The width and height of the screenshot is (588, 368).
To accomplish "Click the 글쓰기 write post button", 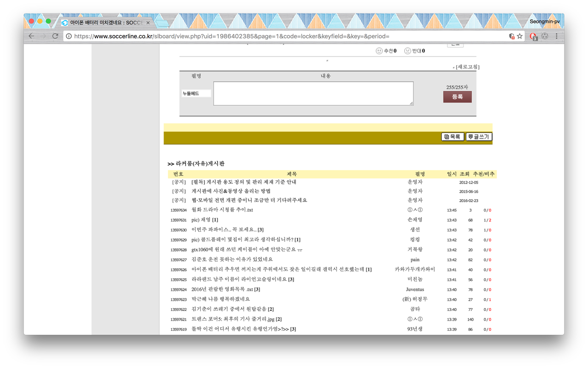I will point(479,137).
